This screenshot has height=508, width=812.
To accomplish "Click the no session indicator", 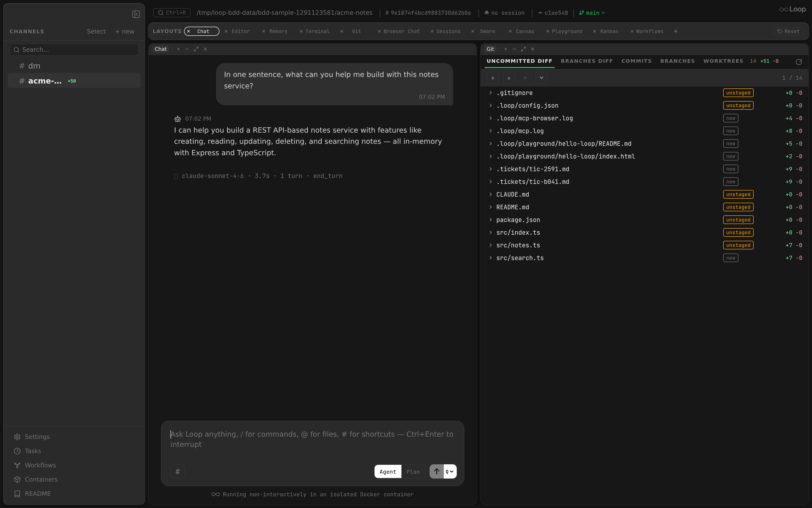I will [504, 13].
